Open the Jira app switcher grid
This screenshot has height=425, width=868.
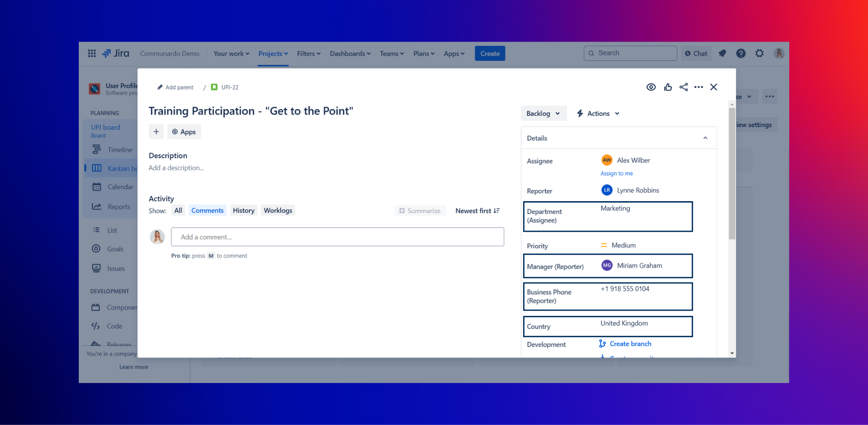pos(92,53)
